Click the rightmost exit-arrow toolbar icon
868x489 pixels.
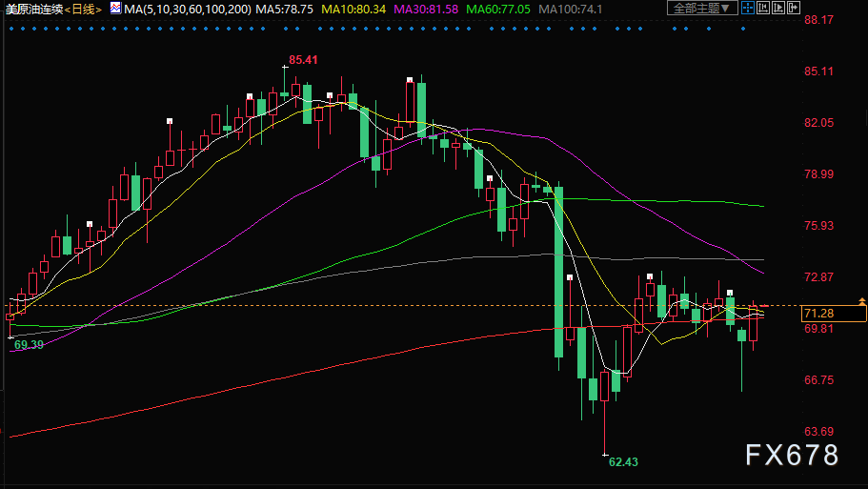click(795, 9)
